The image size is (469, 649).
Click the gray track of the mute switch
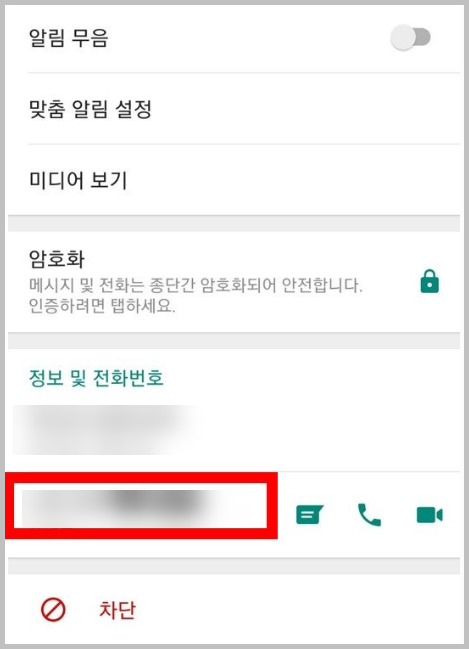pyautogui.click(x=423, y=37)
